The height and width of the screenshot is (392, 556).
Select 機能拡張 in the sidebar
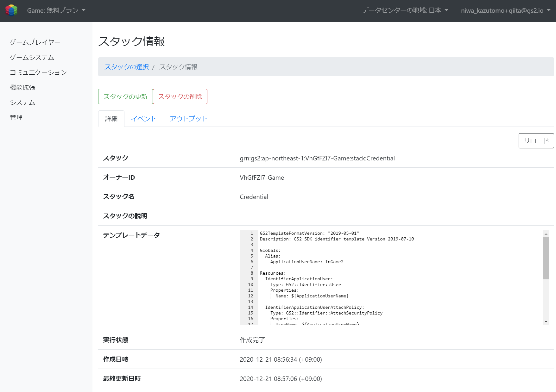coord(22,87)
